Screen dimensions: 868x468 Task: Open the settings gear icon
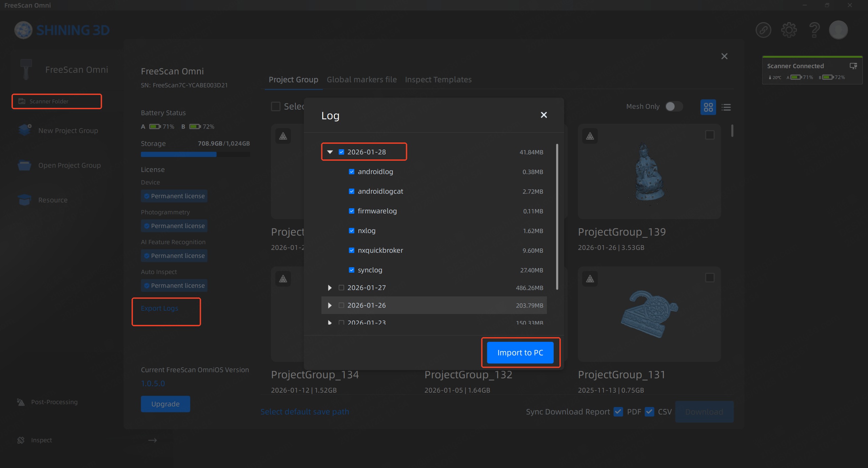[x=789, y=30]
